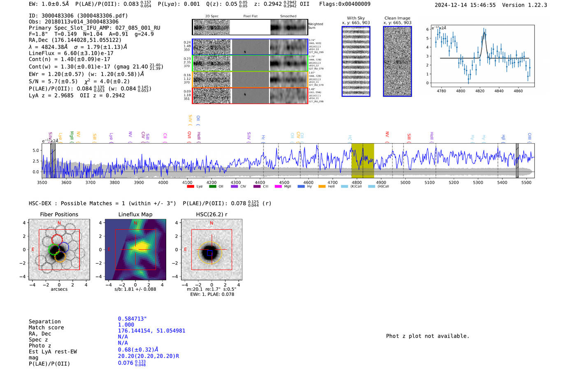Click the orange HeII legend swatch
The width and height of the screenshot is (576, 392).
click(x=322, y=187)
